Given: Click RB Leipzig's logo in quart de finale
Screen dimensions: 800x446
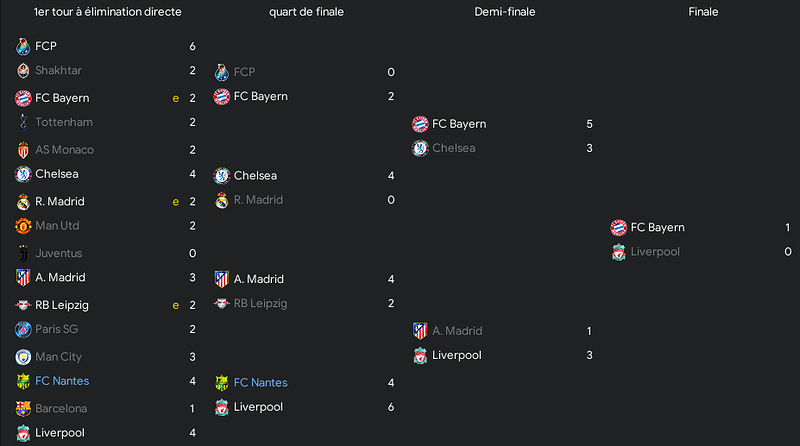Looking at the screenshot, I should (x=221, y=303).
